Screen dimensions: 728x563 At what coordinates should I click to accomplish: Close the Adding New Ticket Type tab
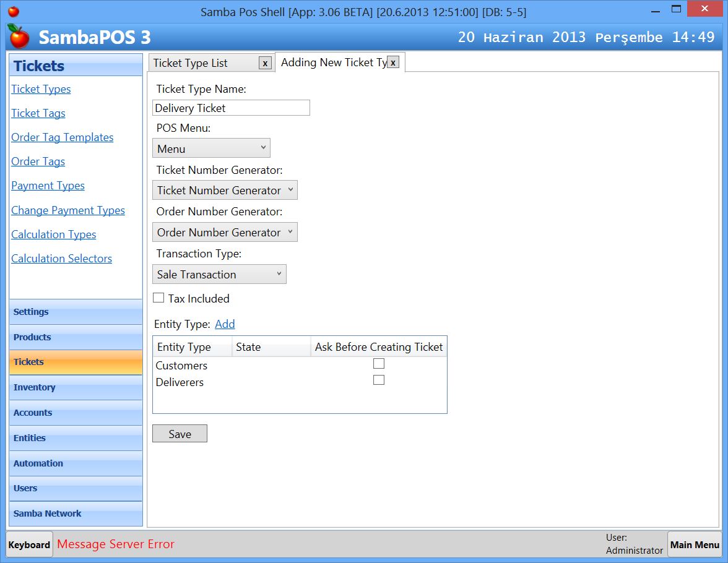[x=392, y=62]
